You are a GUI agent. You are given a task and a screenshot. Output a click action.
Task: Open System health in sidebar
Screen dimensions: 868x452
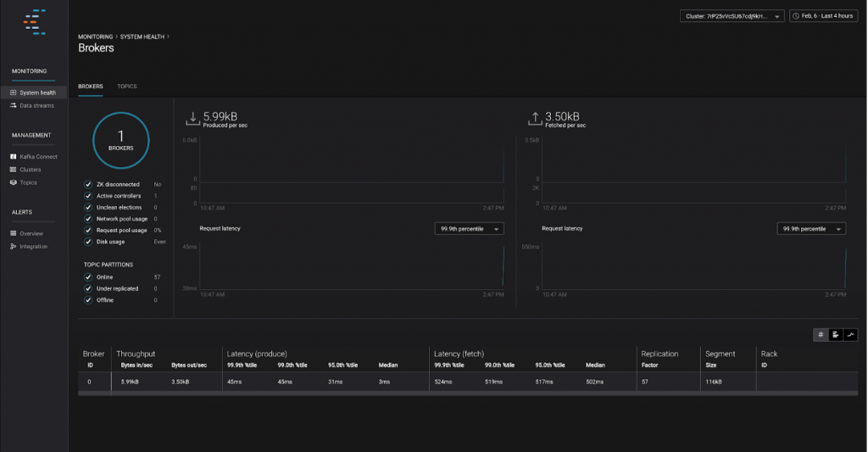tap(37, 92)
